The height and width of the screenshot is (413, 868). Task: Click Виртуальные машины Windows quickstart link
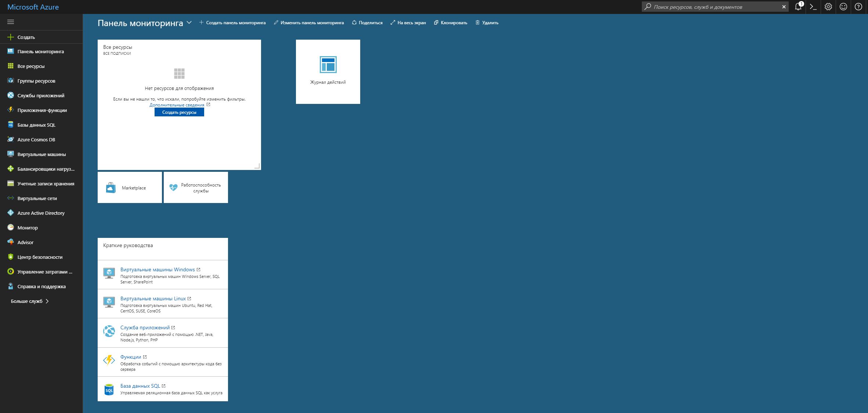(x=157, y=269)
